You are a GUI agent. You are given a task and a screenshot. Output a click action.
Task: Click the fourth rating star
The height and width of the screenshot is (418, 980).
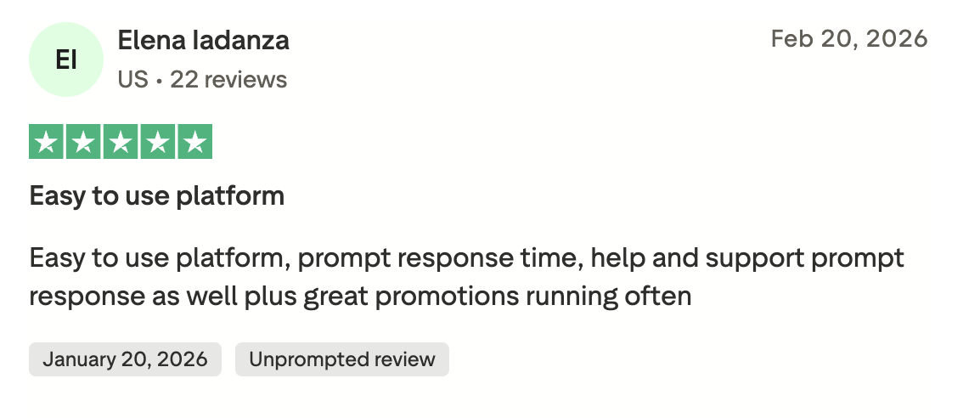pos(157,142)
